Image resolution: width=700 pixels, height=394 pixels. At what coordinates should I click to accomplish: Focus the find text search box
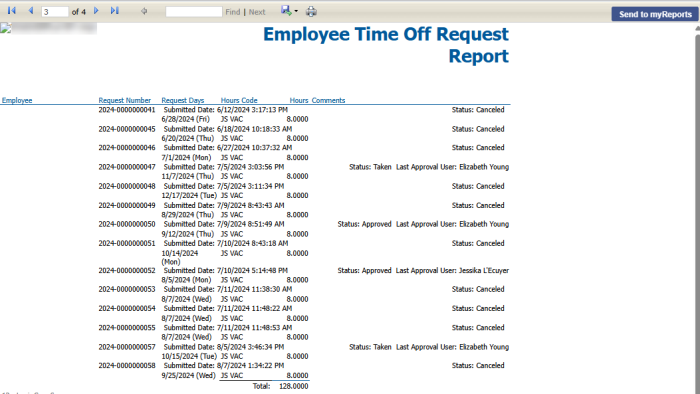click(x=194, y=12)
